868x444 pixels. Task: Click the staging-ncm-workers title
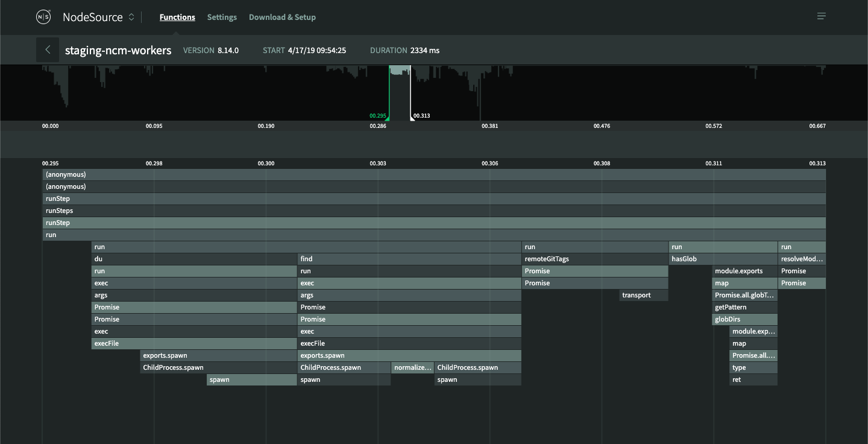point(118,50)
